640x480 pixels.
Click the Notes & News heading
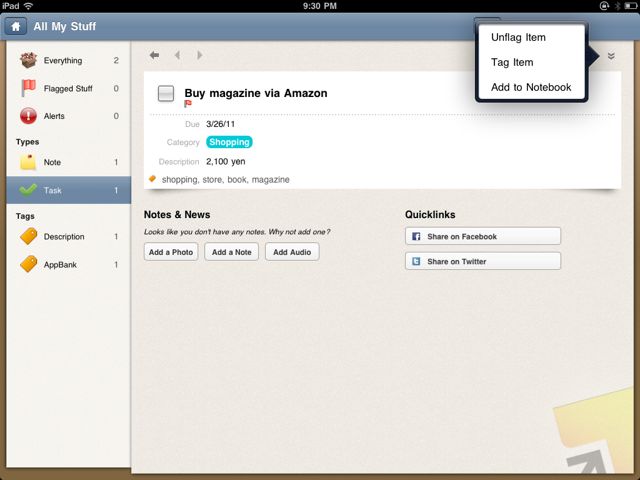(x=177, y=215)
